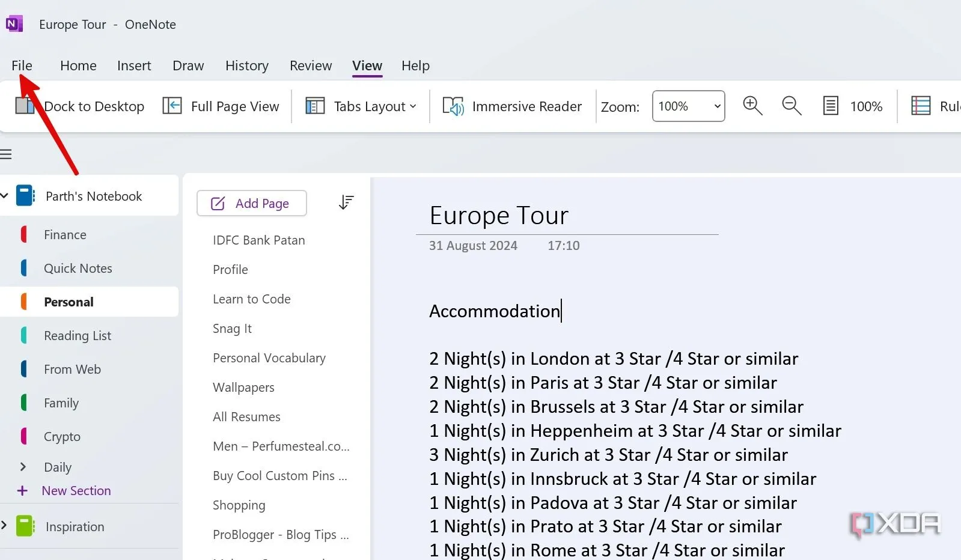Click the Immersive Reader icon
961x560 pixels.
click(x=453, y=106)
